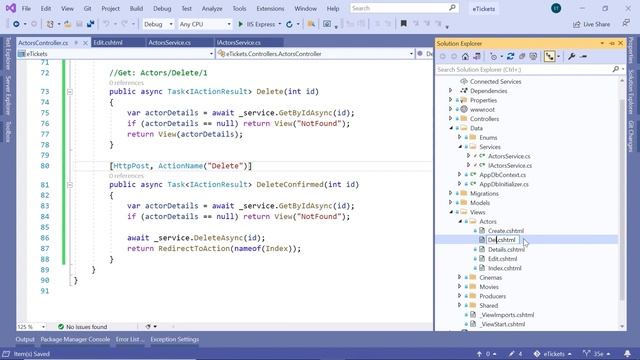The height and width of the screenshot is (360, 640).
Task: Click the Solution Explorer search magnifier icon
Action: 616,69
